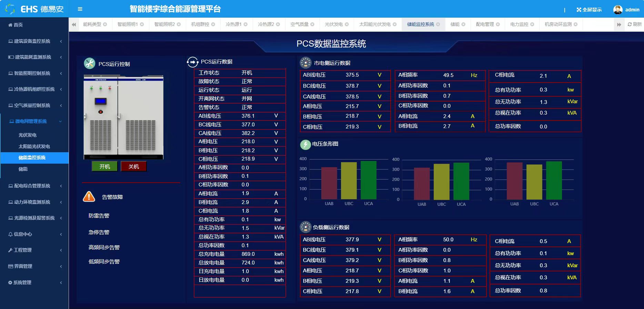Click the alarm fault warning triangle icon
Screen dimensions: 644x309
tap(89, 197)
